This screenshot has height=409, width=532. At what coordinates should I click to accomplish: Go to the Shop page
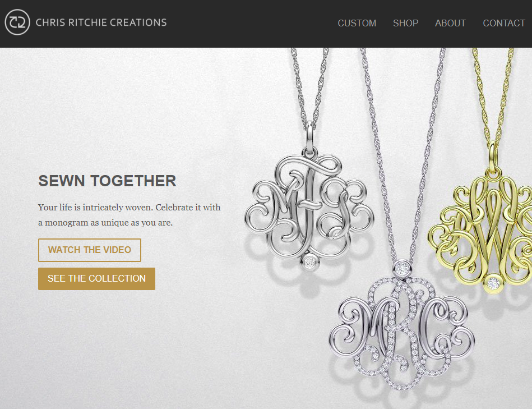pos(405,23)
